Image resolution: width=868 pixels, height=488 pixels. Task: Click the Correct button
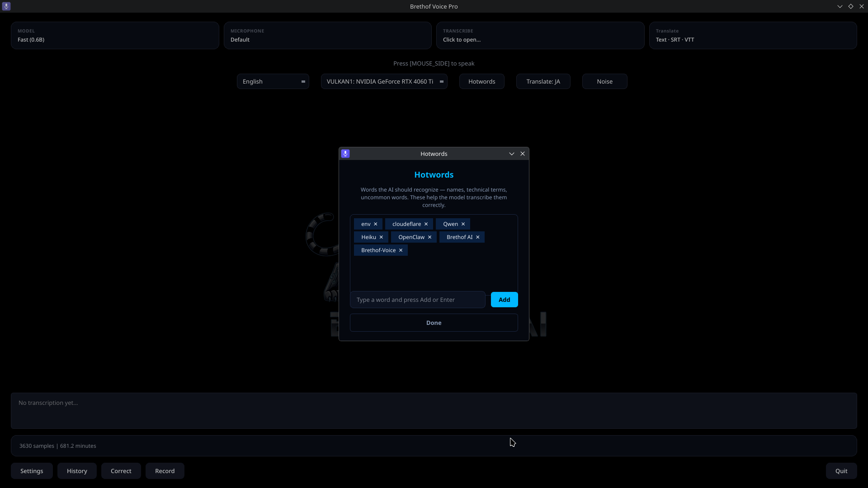121,471
